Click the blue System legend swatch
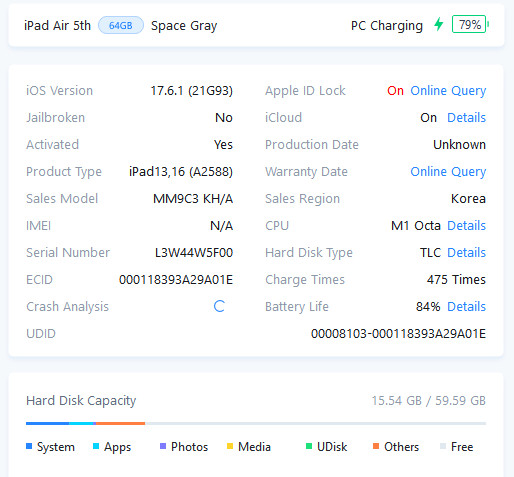Screen dimensions: 514x477 point(29,446)
